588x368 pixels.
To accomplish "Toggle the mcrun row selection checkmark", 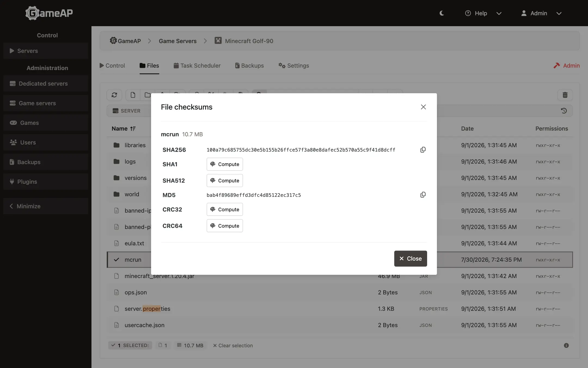I will [x=117, y=260].
